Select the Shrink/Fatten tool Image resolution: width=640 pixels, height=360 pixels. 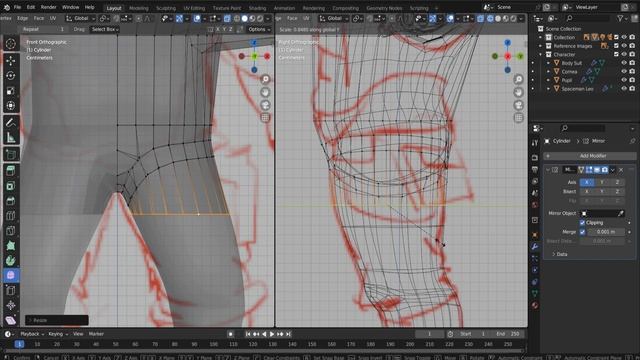[x=11, y=305]
